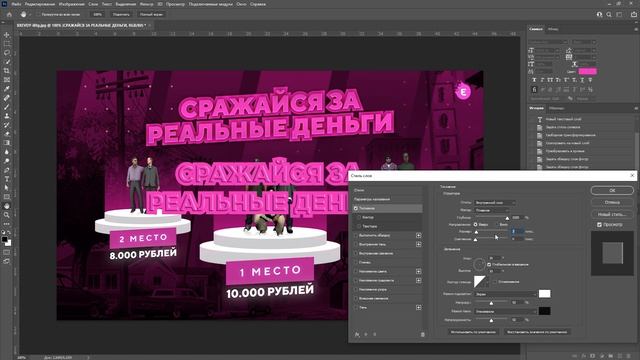Enable the Выполнить обводку (Stroke) checkbox
Screen dimensions: 640x360
(x=356, y=236)
